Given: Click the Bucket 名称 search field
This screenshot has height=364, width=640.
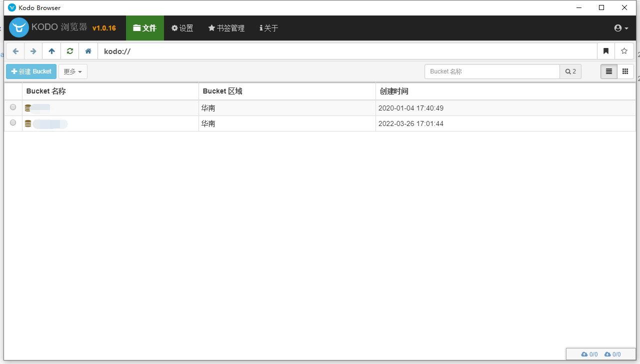Looking at the screenshot, I should [x=492, y=71].
